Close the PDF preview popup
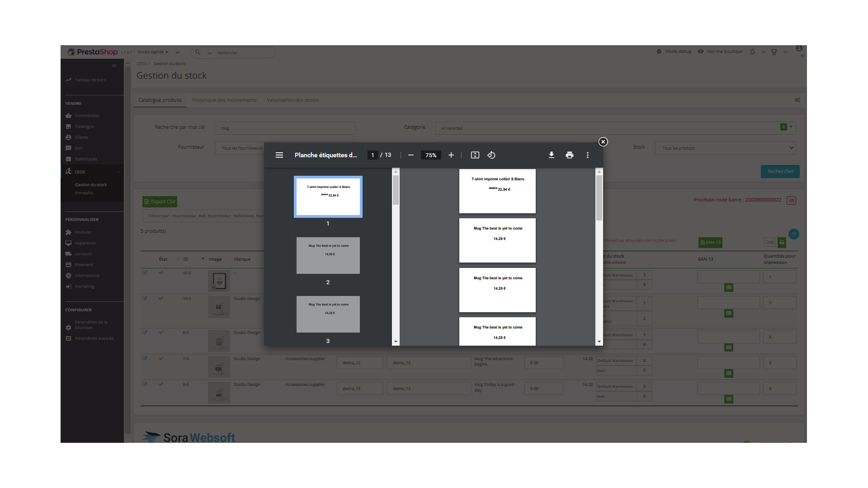868x488 pixels. tap(603, 142)
